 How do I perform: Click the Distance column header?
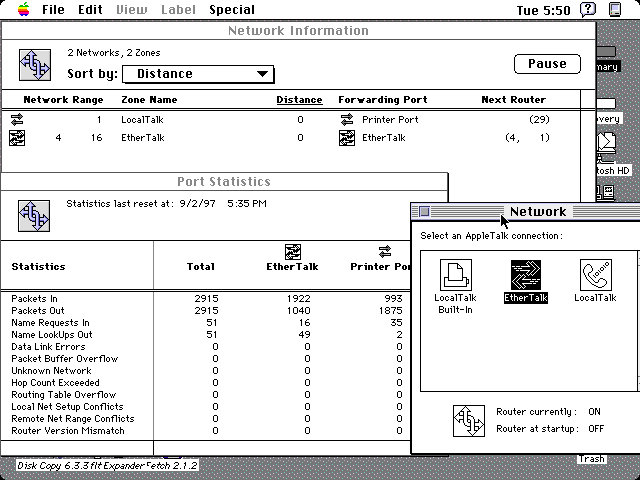(299, 100)
